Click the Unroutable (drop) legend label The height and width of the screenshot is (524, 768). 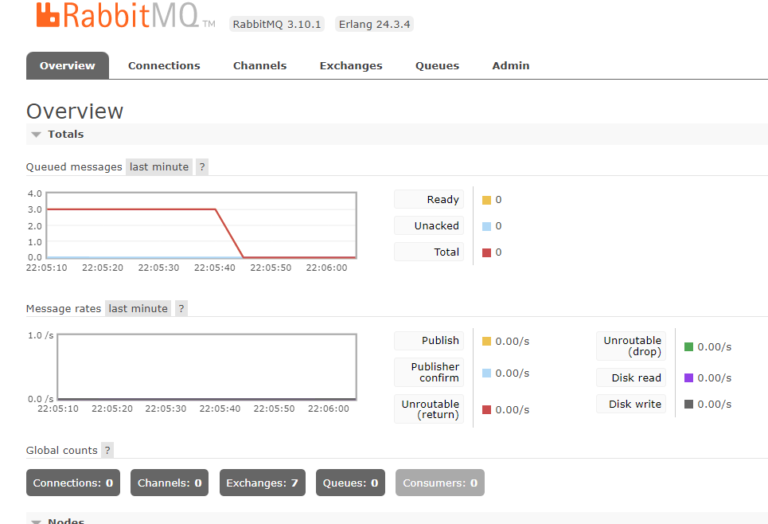point(631,346)
